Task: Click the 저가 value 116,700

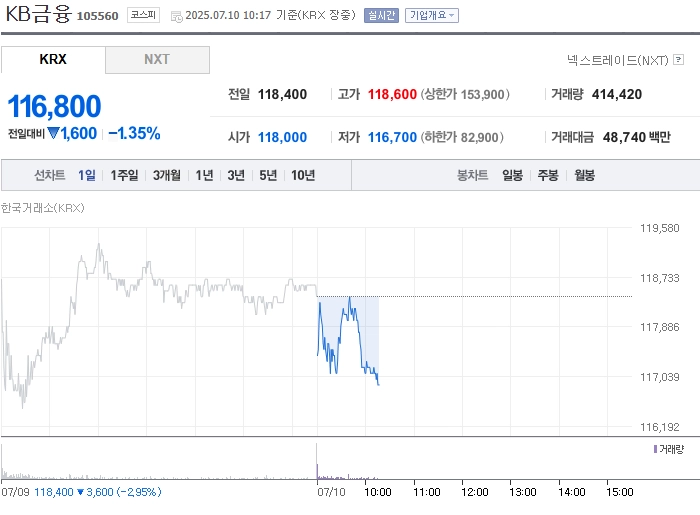Action: tap(392, 137)
